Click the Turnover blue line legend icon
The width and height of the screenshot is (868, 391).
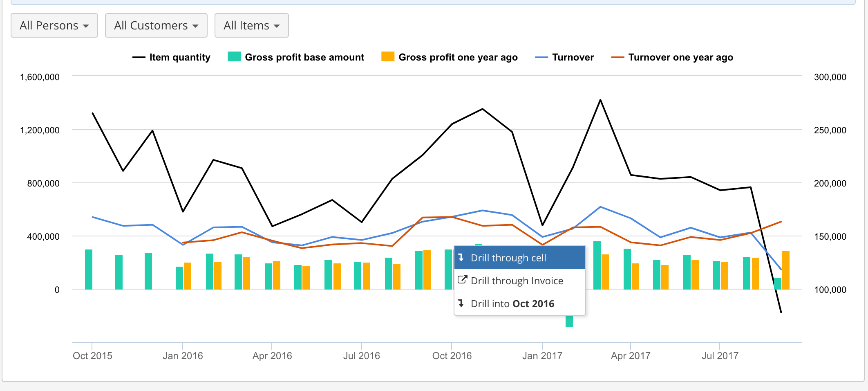541,57
